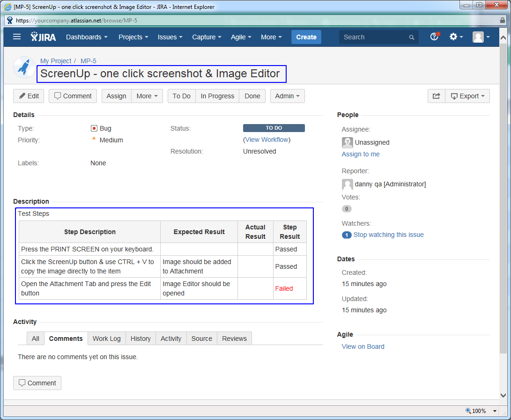Click the issue title ScreenUp heading
The height and width of the screenshot is (420, 511).
(160, 74)
